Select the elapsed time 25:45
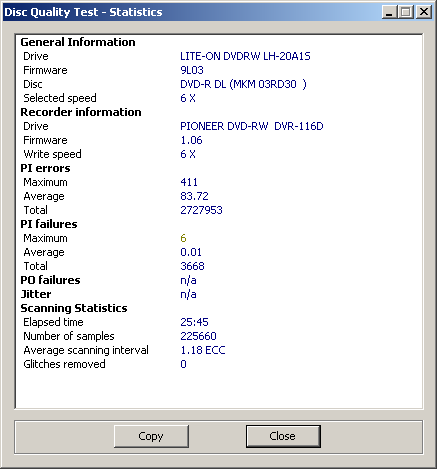 point(194,322)
